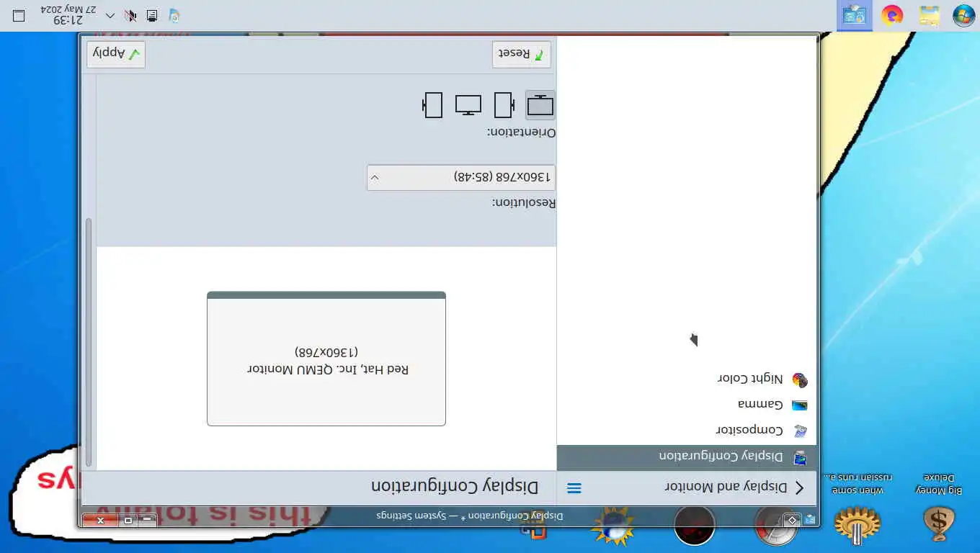980x553 pixels.
Task: Open the clock showing 21:39
Action: point(68,15)
